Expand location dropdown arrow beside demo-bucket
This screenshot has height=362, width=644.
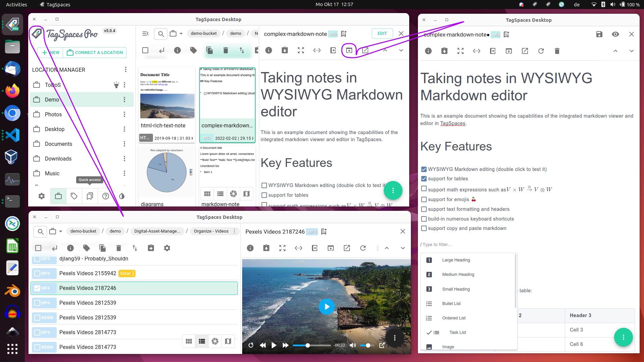181,34
